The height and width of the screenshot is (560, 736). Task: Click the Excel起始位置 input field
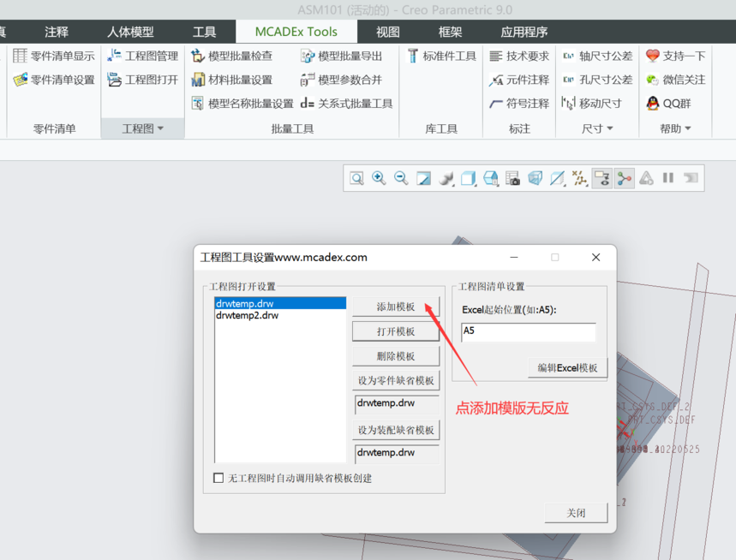coord(529,332)
